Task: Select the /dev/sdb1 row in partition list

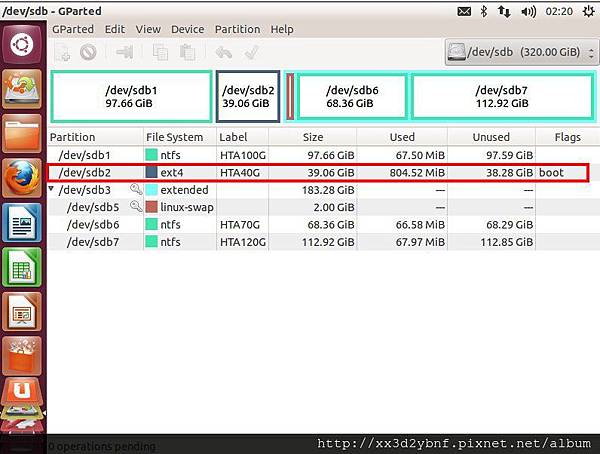Action: point(323,155)
